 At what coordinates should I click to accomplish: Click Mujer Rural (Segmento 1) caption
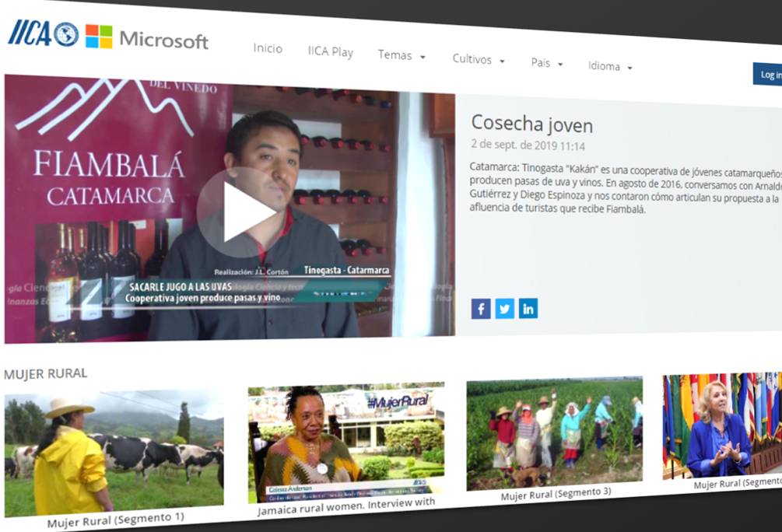coord(116,520)
